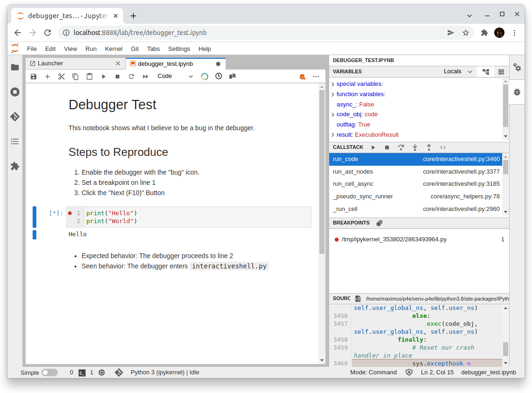Select the _run_cell callstack frame
The height and width of the screenshot is (393, 532).
coord(416,209)
